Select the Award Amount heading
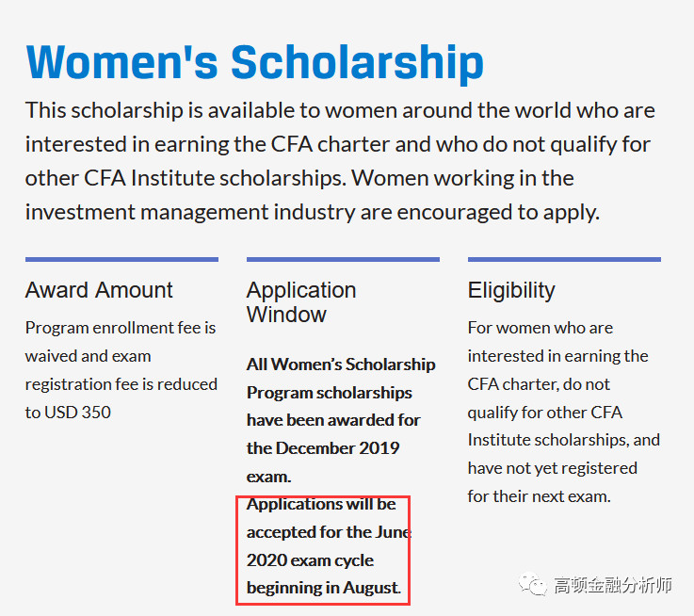The image size is (694, 616). pos(99,290)
